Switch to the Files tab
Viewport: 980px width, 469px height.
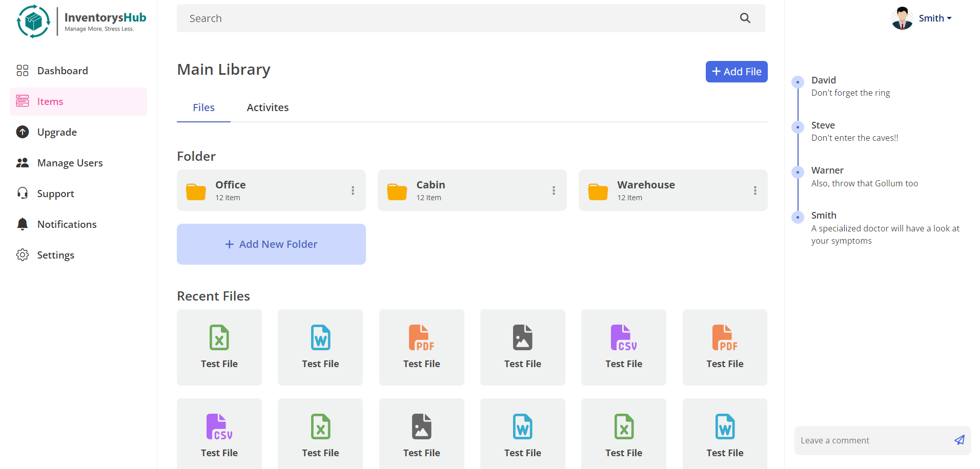click(x=203, y=108)
